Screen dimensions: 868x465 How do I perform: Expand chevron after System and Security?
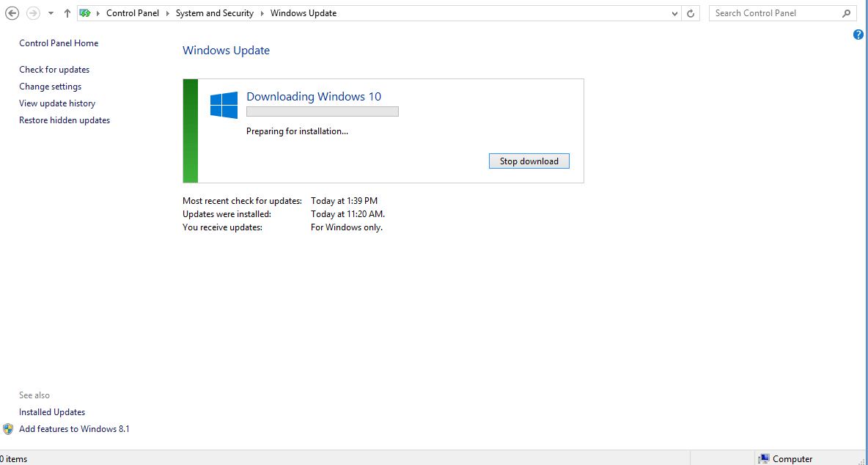click(x=262, y=13)
